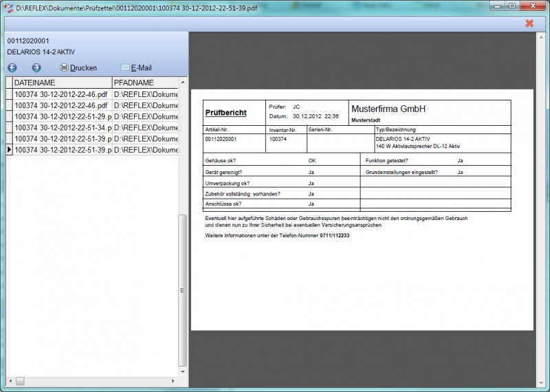Click '140 W Aktivlautsprecher DL-12 Aktiv' text

[417, 146]
